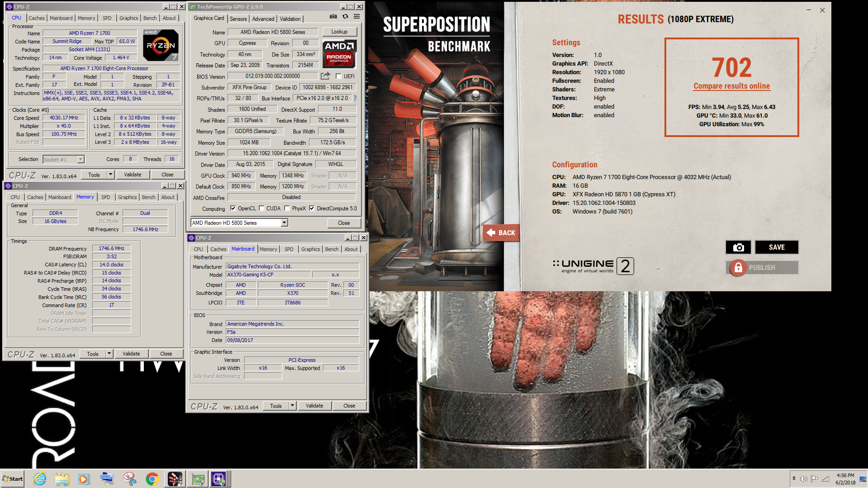Click the Core Speed value field

(64, 118)
